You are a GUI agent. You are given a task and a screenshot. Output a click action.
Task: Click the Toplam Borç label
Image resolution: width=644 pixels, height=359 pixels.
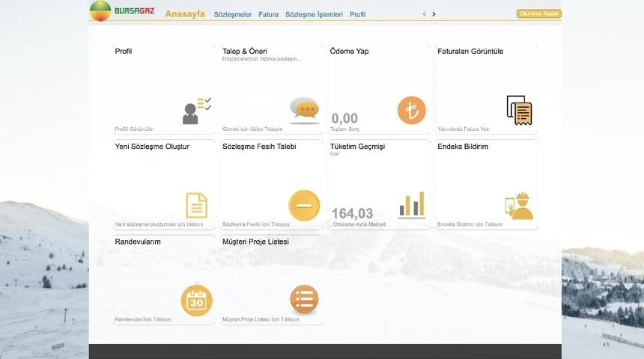click(344, 129)
